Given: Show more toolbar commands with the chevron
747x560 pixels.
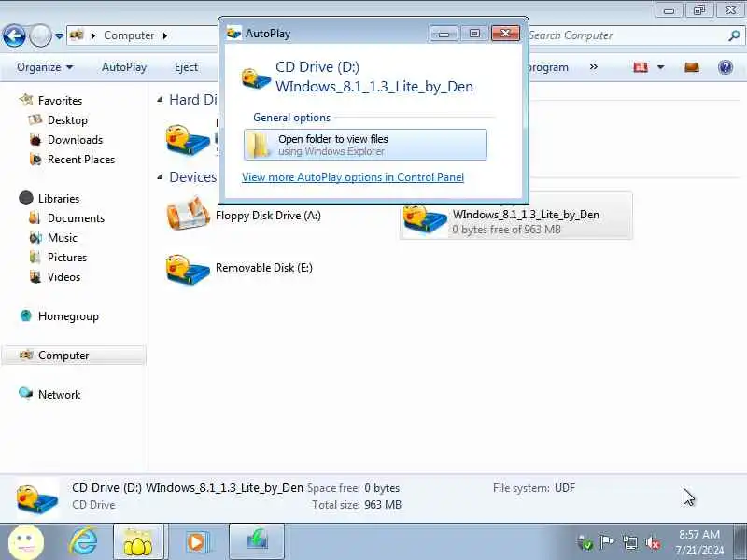Looking at the screenshot, I should tap(594, 66).
